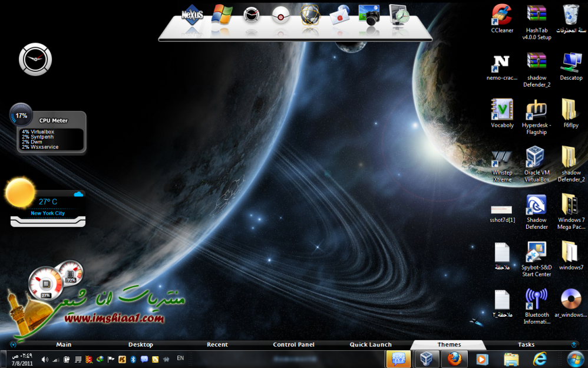588x368 pixels.
Task: Launch the camera photo icon in the dock
Action: point(369,15)
